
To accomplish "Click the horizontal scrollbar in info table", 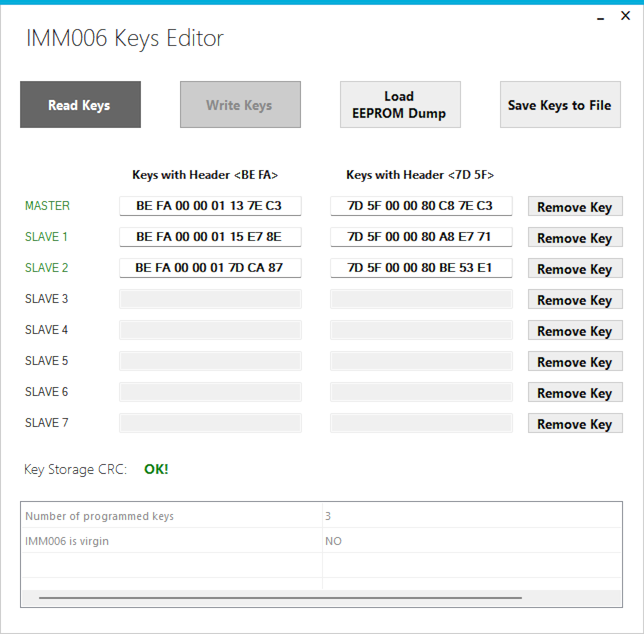I will [x=280, y=598].
